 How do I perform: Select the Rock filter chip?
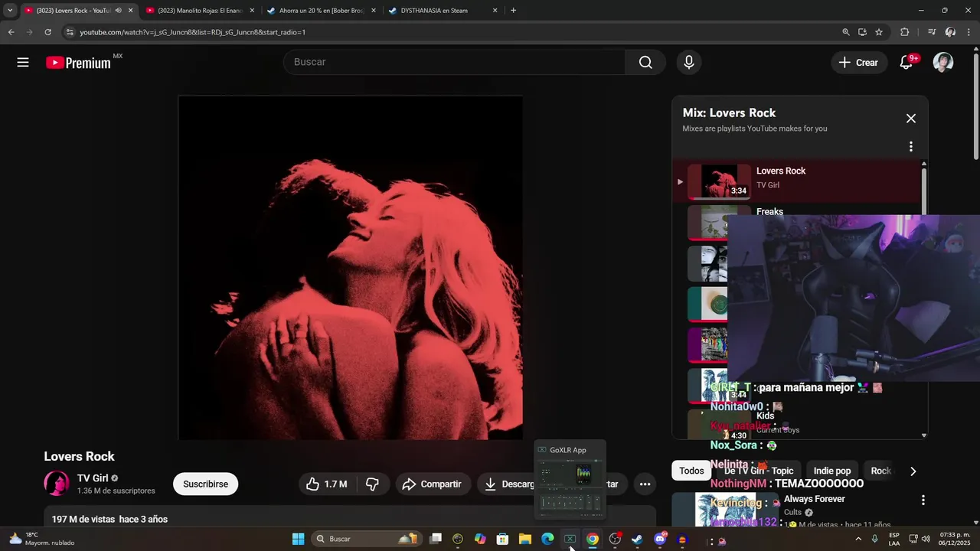(x=881, y=471)
